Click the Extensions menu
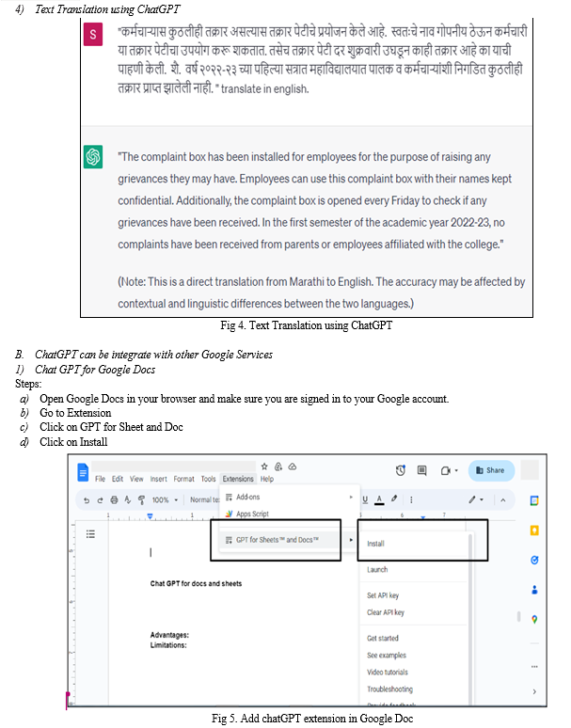 238,479
